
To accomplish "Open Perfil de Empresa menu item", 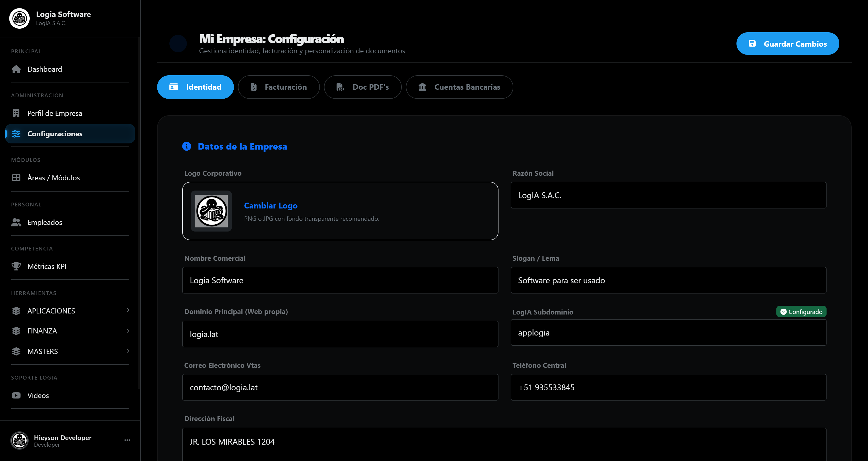I will coord(70,113).
